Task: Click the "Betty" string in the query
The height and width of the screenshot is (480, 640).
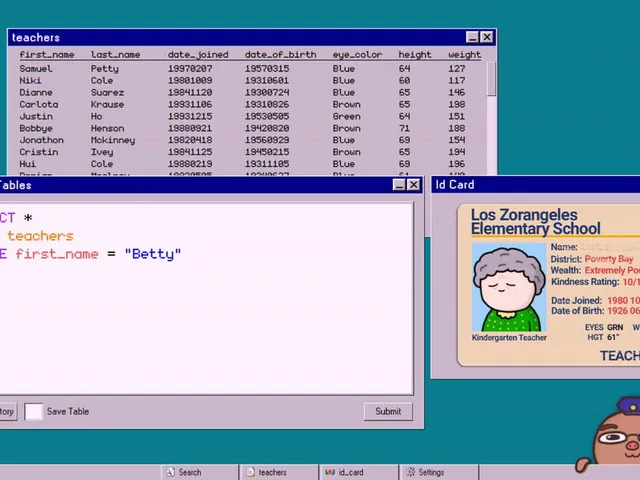Action: (153, 254)
